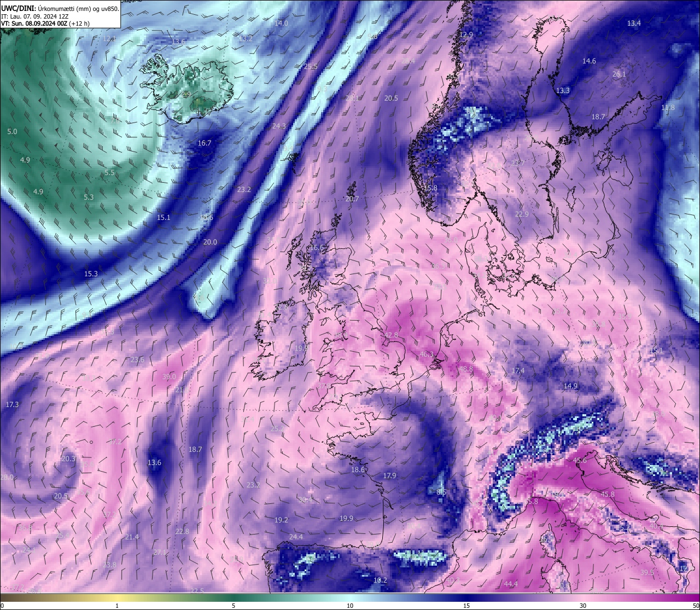The width and height of the screenshot is (700, 610).
Task: Click the 45.6 value over northern Italy
Action: (x=580, y=461)
